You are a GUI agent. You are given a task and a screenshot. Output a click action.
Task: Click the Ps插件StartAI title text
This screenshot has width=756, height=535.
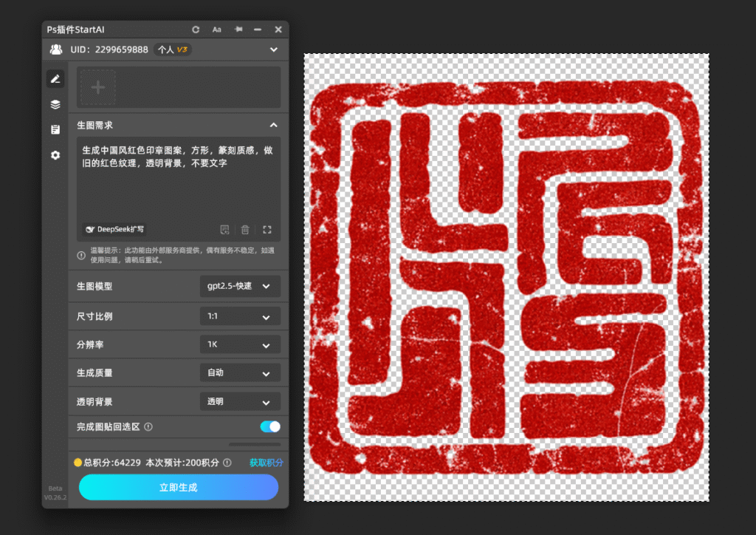[76, 30]
